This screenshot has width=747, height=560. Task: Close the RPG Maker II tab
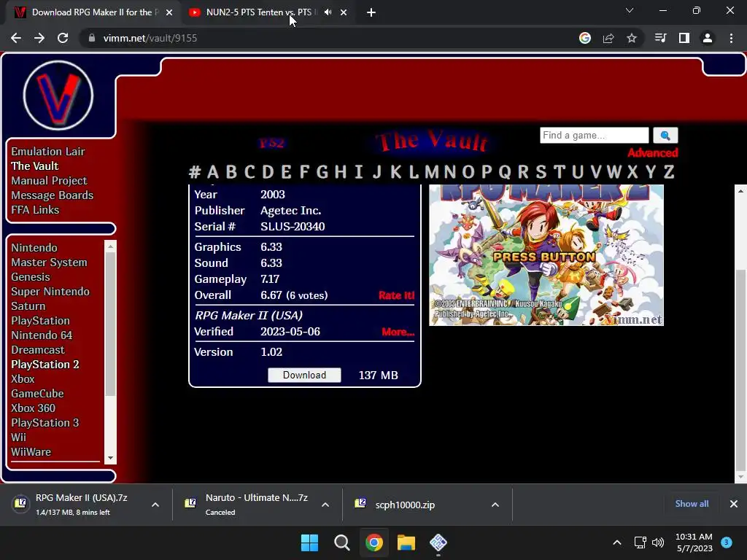[169, 12]
